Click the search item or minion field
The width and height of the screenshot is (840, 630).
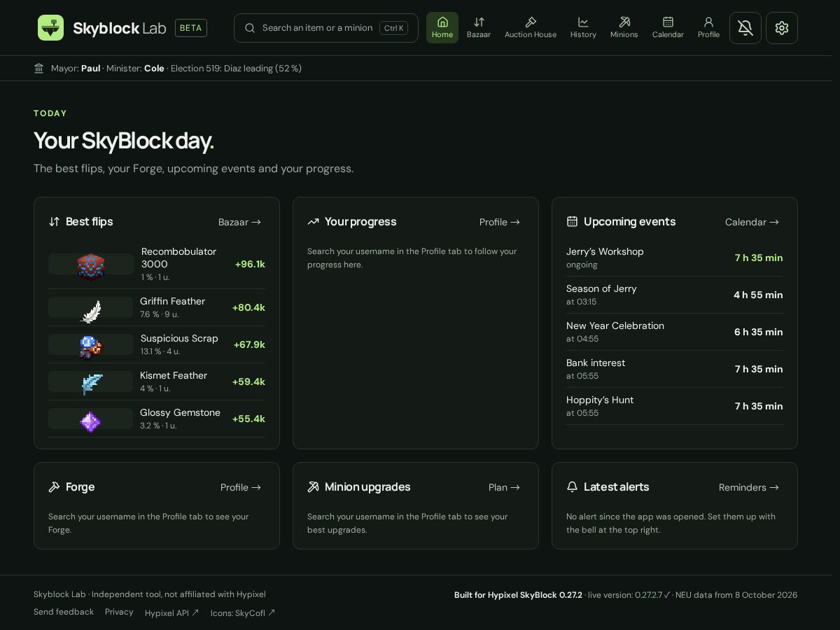point(326,28)
